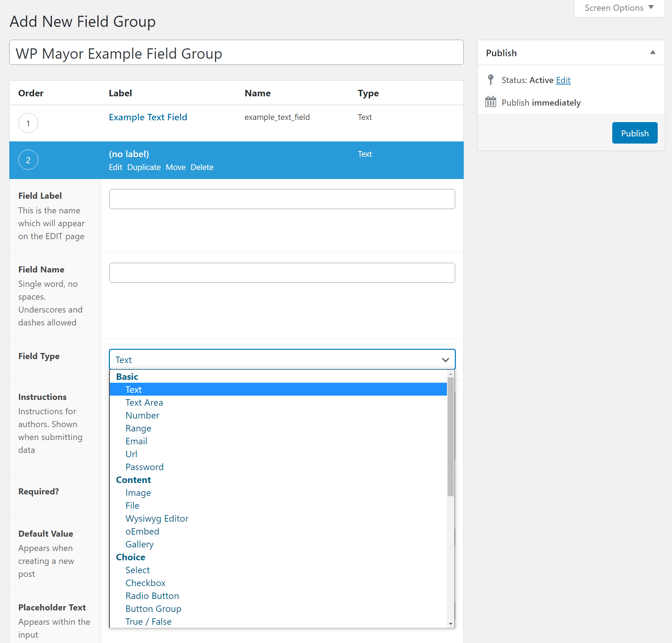Click the order handle number 1
672x643 pixels.
28,123
